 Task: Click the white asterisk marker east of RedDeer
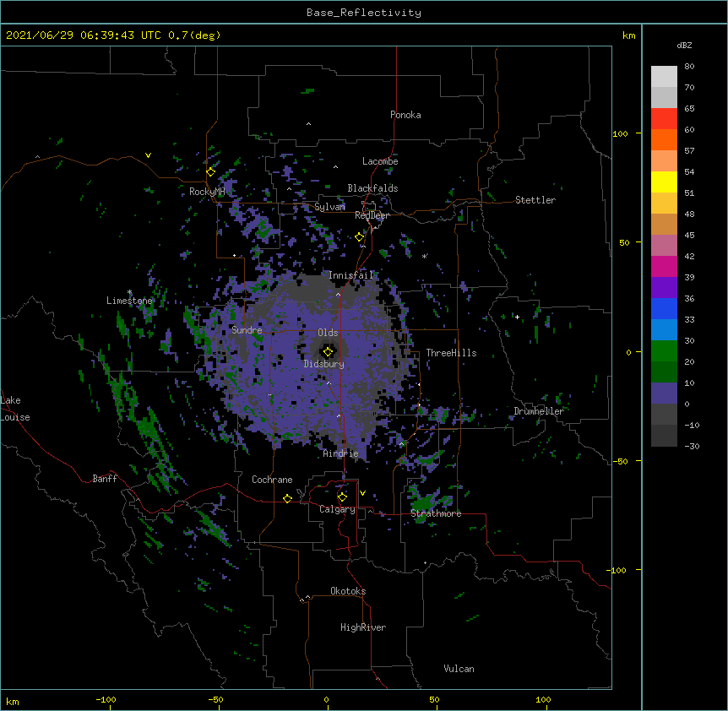click(424, 256)
